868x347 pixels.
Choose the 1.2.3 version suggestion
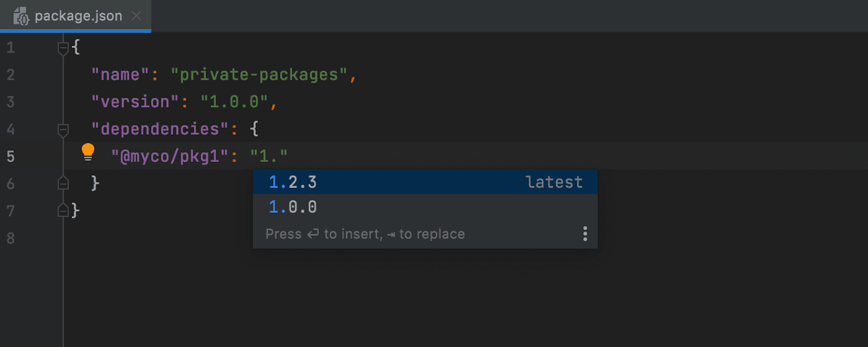point(293,182)
